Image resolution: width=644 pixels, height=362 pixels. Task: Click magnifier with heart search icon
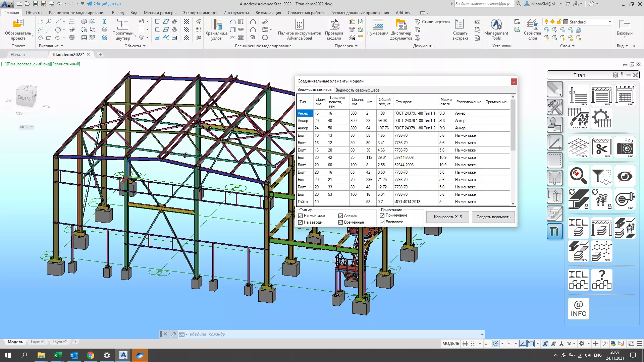[578, 176]
